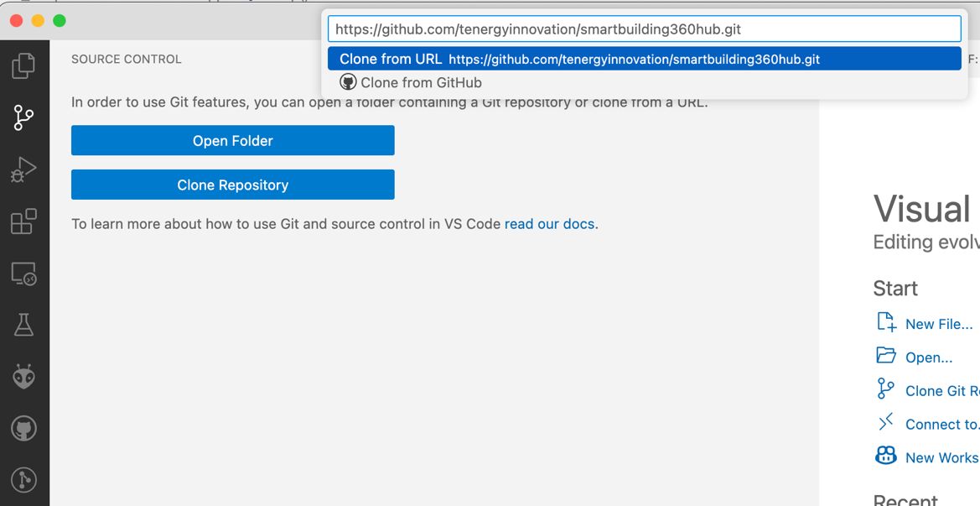
Task: Click the New Workspace icon under Start
Action: point(885,456)
